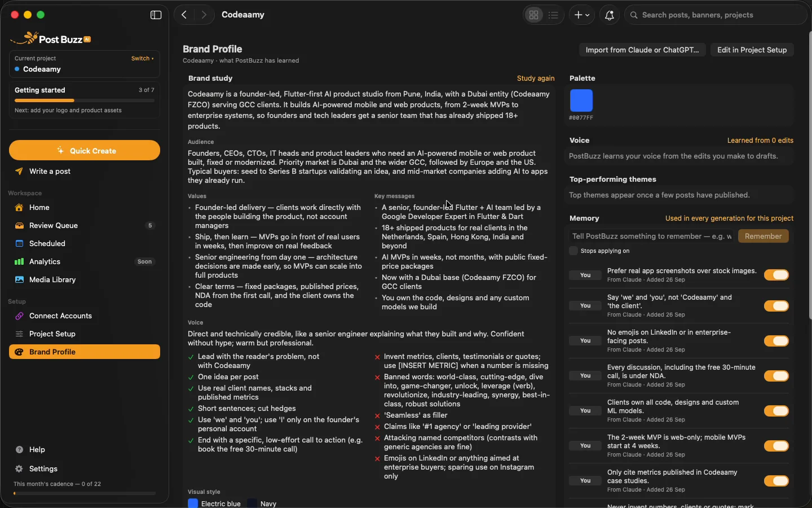This screenshot has width=812, height=508.
Task: Open the notifications bell icon
Action: click(610, 15)
